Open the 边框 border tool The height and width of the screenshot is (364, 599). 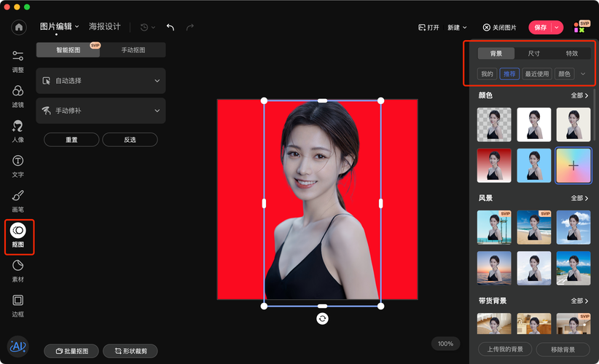(x=18, y=305)
